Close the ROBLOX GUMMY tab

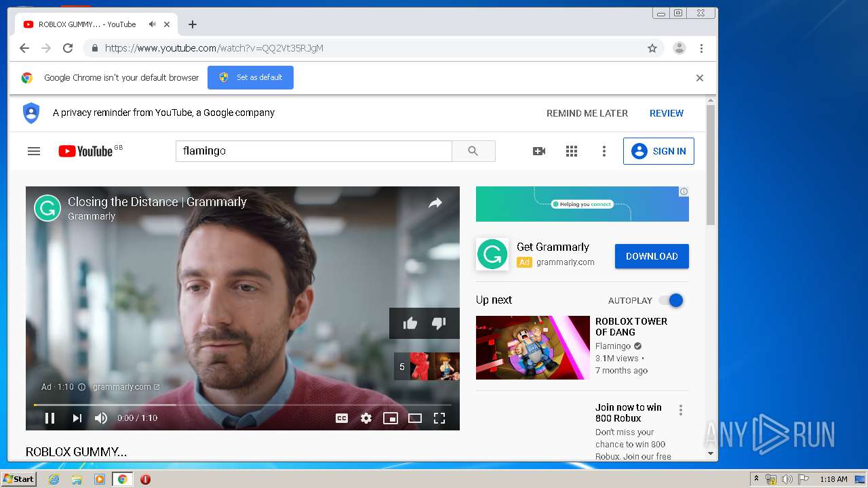[x=167, y=24]
